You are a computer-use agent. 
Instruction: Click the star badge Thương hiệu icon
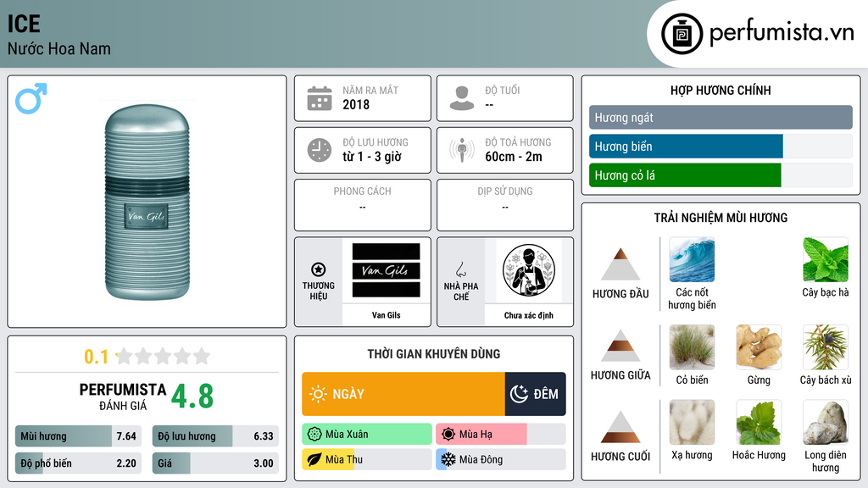(x=319, y=269)
